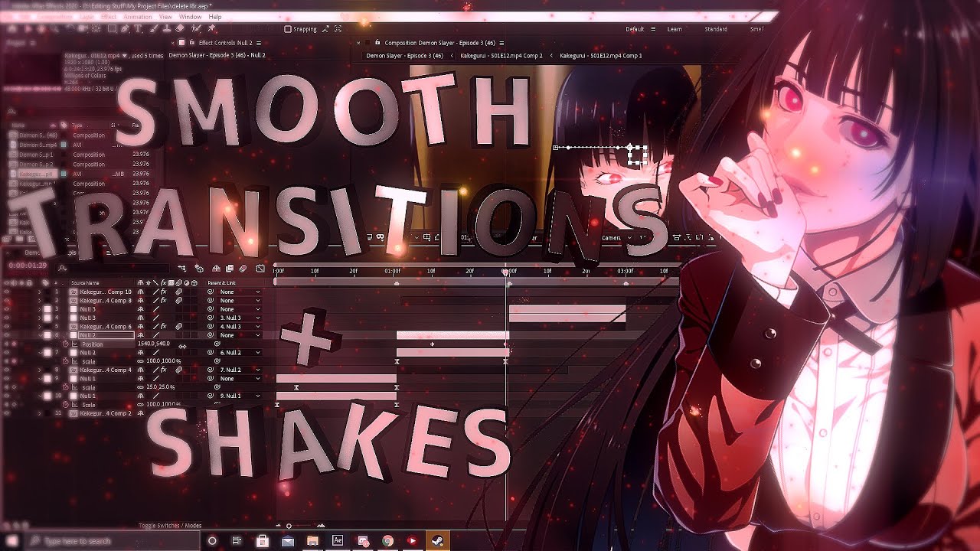This screenshot has width=980, height=551.
Task: Switch to the Learn workspace
Action: pos(675,29)
